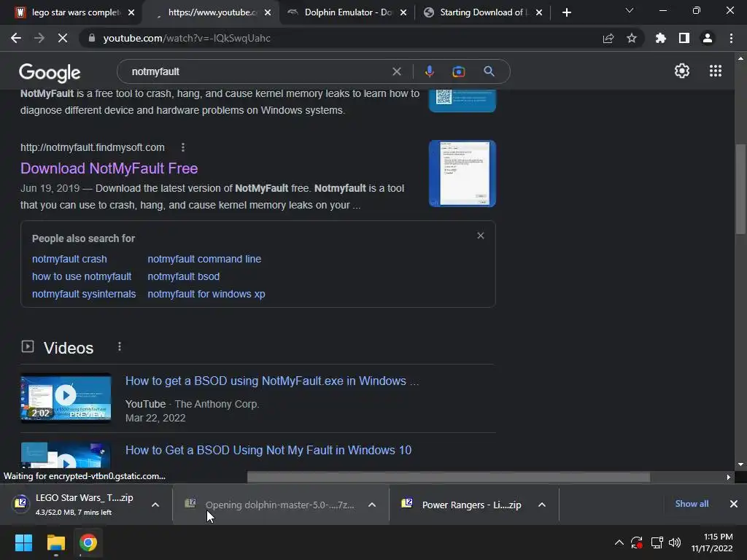The image size is (747, 560).
Task: View site info via padlock icon
Action: point(92,38)
